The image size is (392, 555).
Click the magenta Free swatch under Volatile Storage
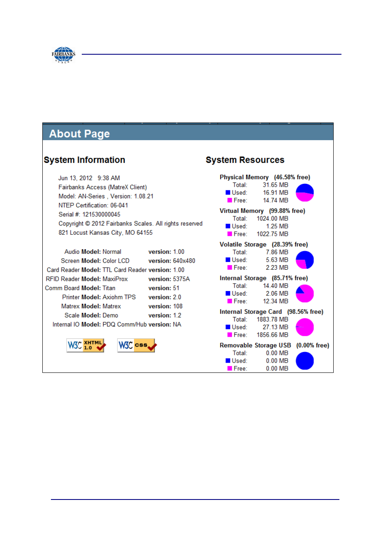[230, 268]
